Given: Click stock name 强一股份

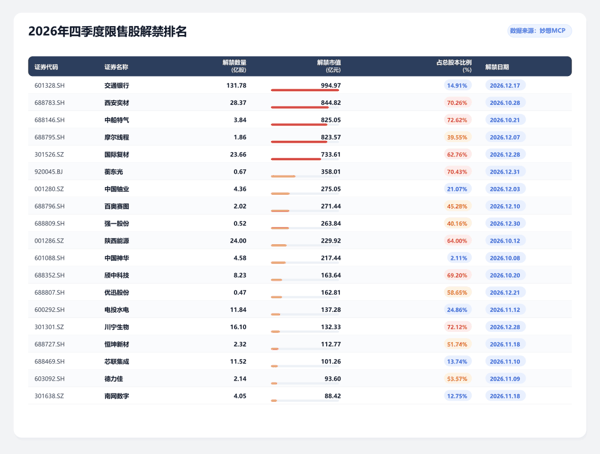Looking at the screenshot, I should pos(117,223).
